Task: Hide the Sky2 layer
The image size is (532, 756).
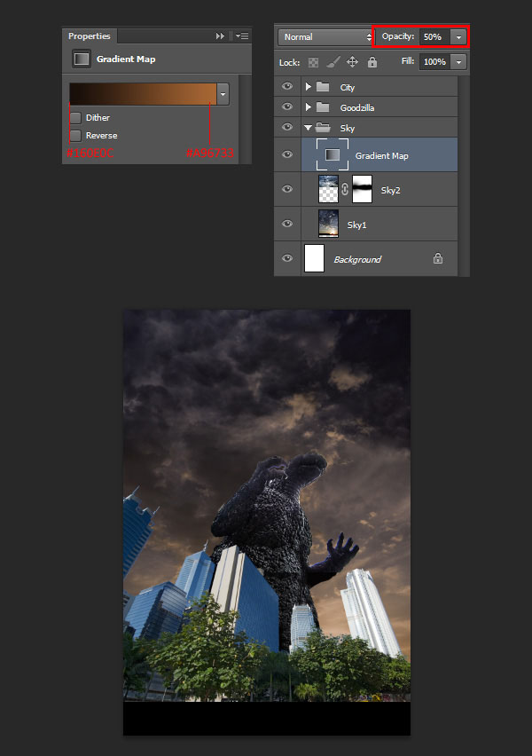Action: [287, 189]
